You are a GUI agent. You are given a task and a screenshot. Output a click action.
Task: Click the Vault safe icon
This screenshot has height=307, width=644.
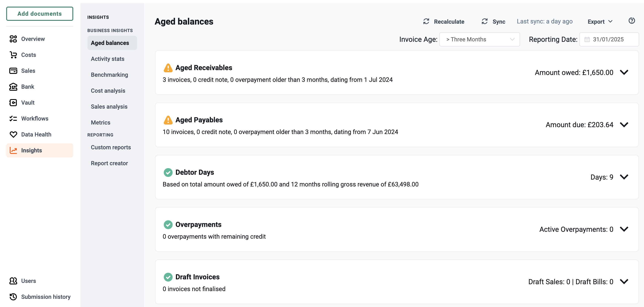[x=13, y=103]
